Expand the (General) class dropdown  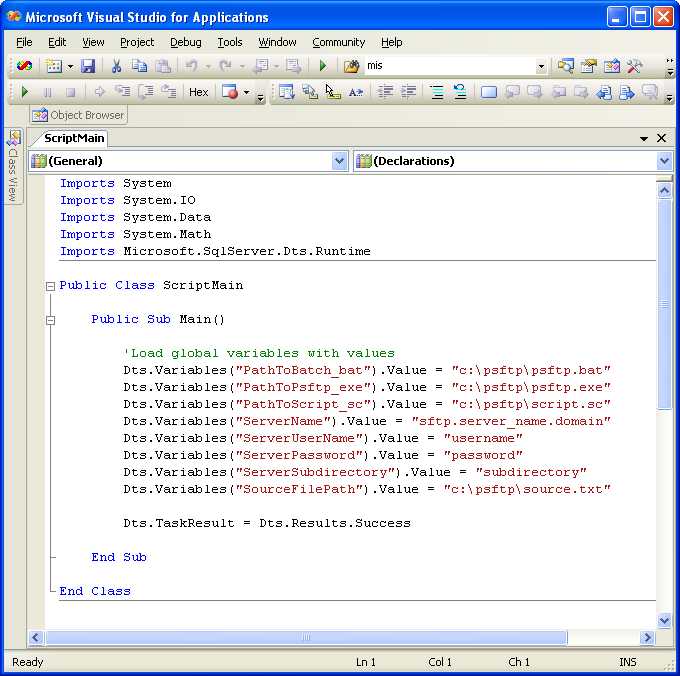340,161
